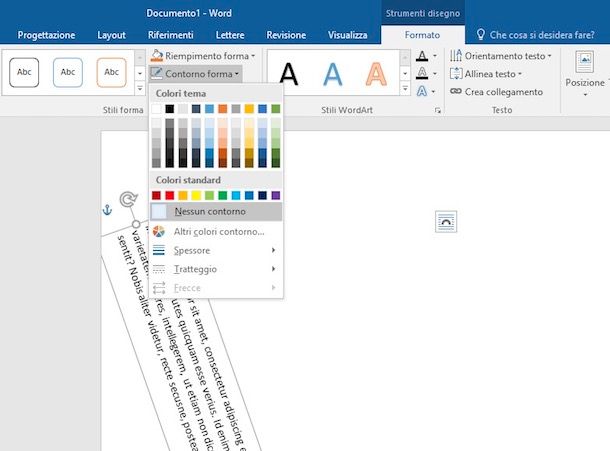Open the text fill color dropdown arrow

tap(435, 56)
